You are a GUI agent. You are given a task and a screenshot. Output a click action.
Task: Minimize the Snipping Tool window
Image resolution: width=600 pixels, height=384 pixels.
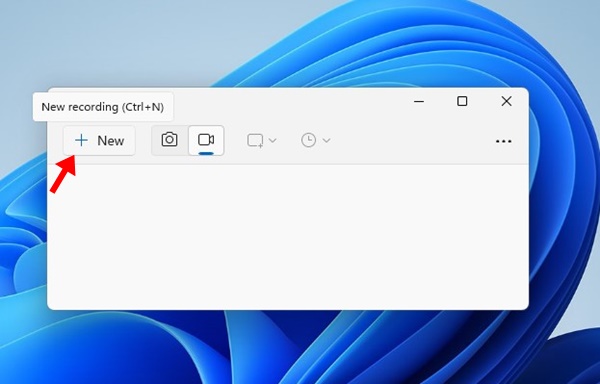click(x=419, y=101)
